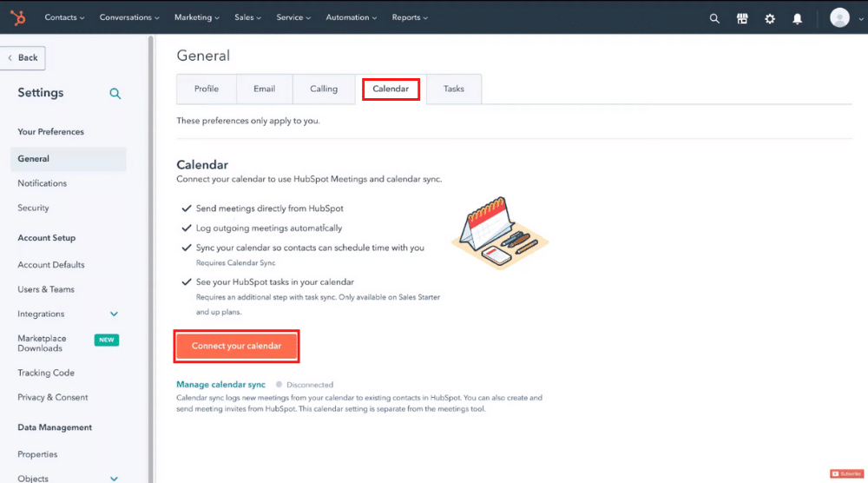Open the Marketplace icon in top bar
This screenshot has height=483, width=868.
pyautogui.click(x=742, y=18)
